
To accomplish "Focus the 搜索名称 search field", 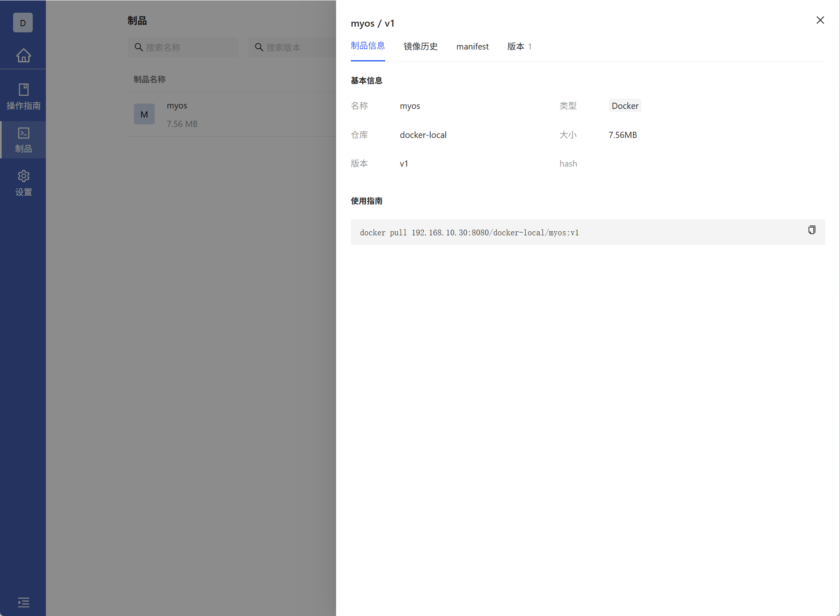I will coord(188,47).
